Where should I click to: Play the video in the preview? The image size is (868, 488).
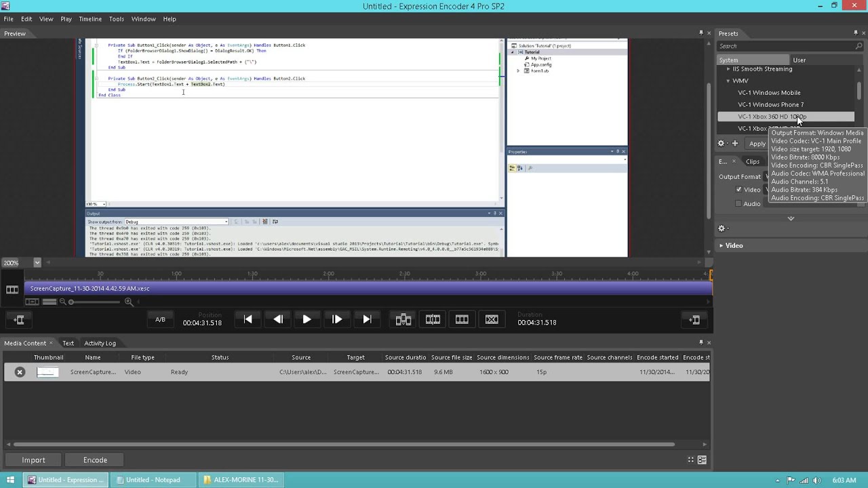[307, 319]
